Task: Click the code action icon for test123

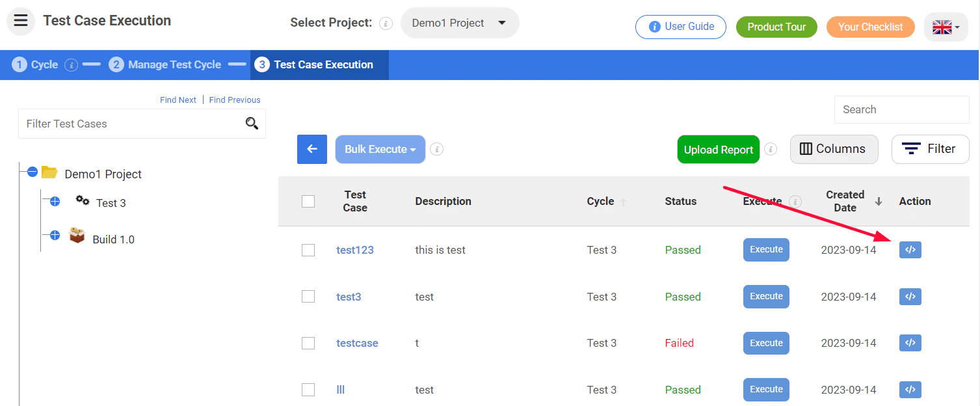Action: (910, 250)
